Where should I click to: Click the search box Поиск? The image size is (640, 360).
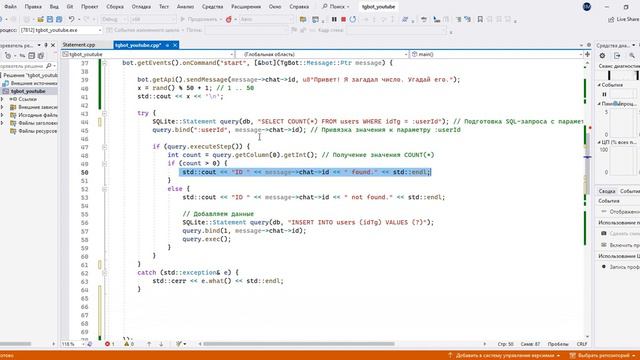pos(336,7)
